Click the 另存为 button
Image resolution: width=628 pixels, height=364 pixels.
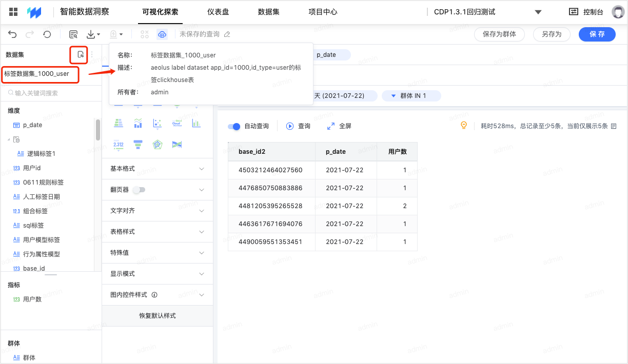click(551, 34)
